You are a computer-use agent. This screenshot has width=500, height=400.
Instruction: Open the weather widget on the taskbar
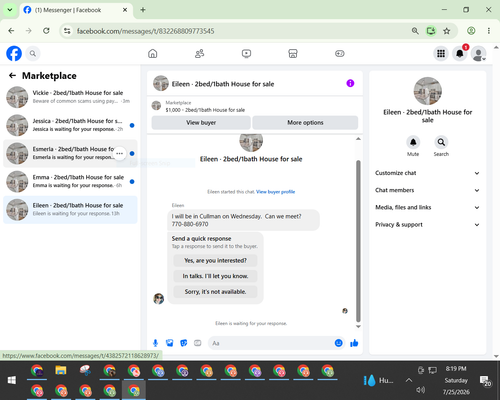(x=378, y=380)
